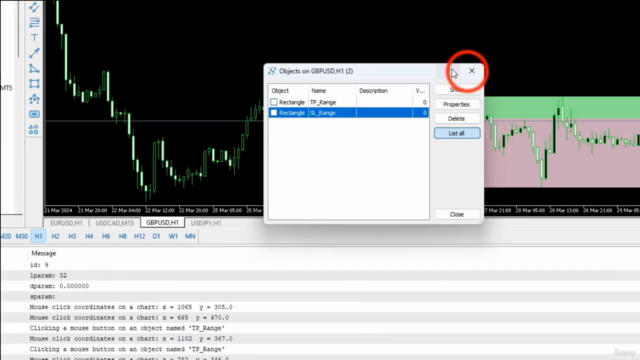Switch to the USDJPY,H1 chart tab
The image size is (640, 360).
pyautogui.click(x=206, y=223)
